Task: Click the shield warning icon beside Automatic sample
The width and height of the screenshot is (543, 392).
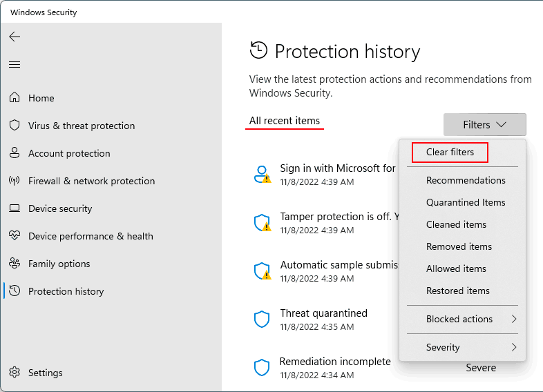Action: click(x=263, y=271)
